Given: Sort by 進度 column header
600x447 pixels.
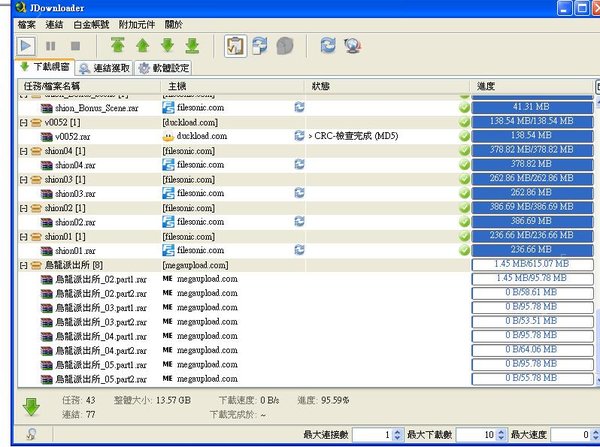Looking at the screenshot, I should click(532, 86).
